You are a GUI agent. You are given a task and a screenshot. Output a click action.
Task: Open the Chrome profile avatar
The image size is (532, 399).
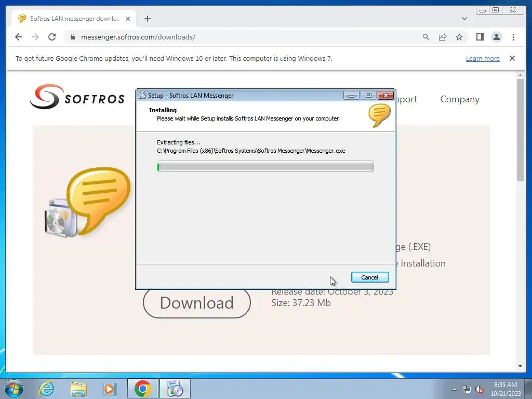point(496,37)
